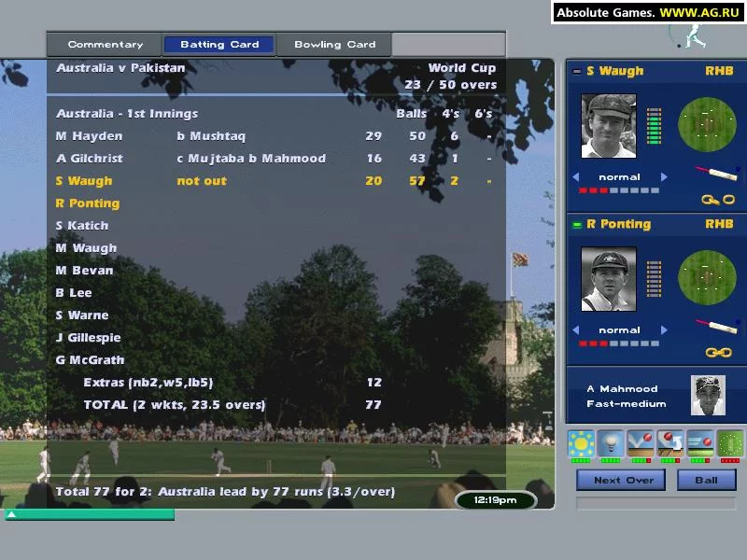Increase R Ponting's aggression with right arrow

click(664, 330)
